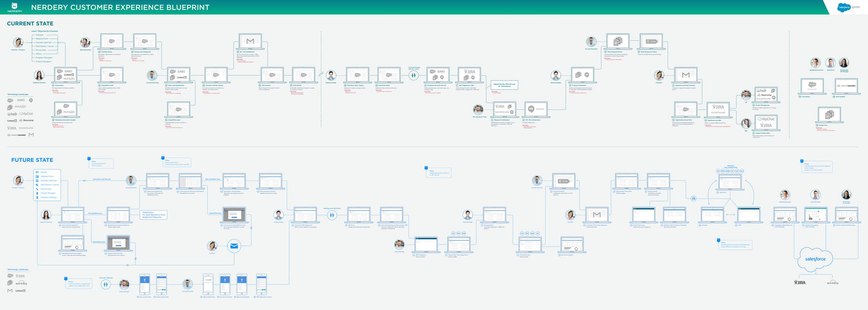This screenshot has height=310, width=868.
Task: Click HipChat logo in the Technology Landscape legend
Action: pos(26,114)
